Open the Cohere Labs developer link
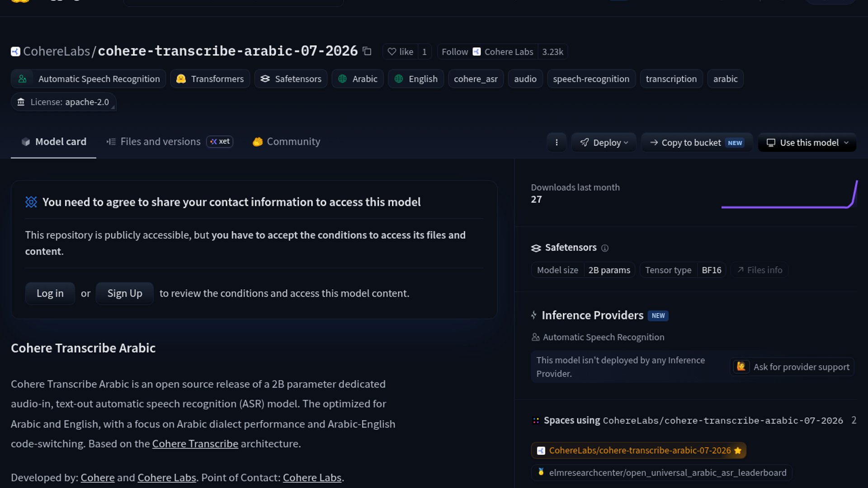 pyautogui.click(x=167, y=478)
